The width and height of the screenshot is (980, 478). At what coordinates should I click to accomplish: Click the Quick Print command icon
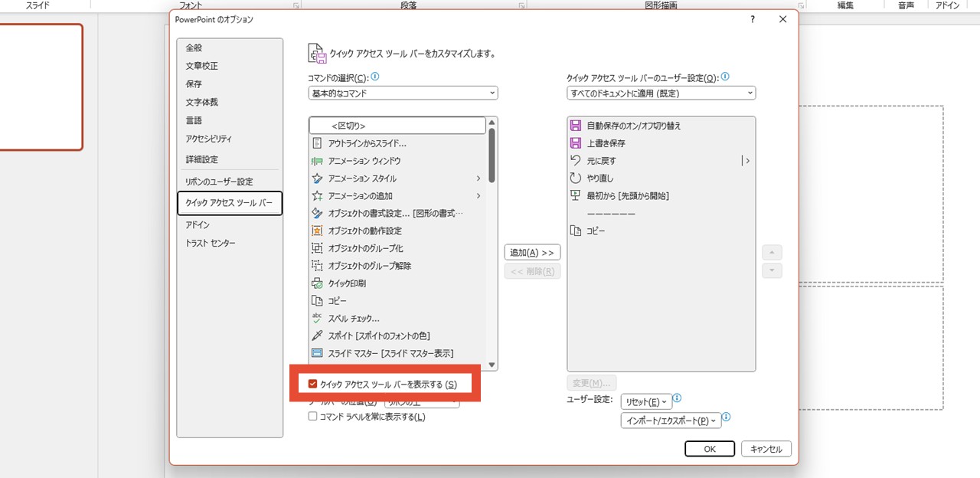point(317,283)
